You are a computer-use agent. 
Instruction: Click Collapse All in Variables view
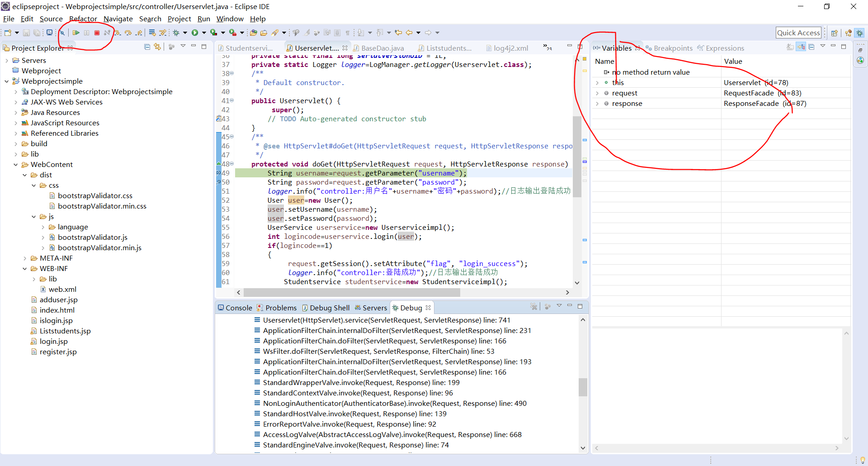811,47
